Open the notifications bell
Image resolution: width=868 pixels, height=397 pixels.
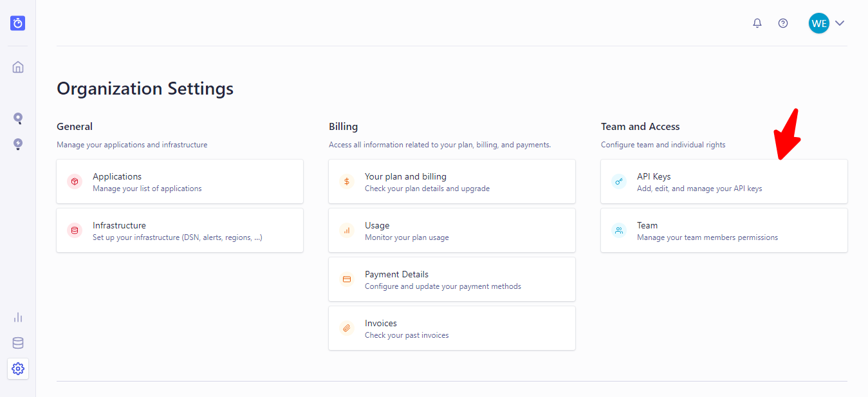(x=757, y=23)
